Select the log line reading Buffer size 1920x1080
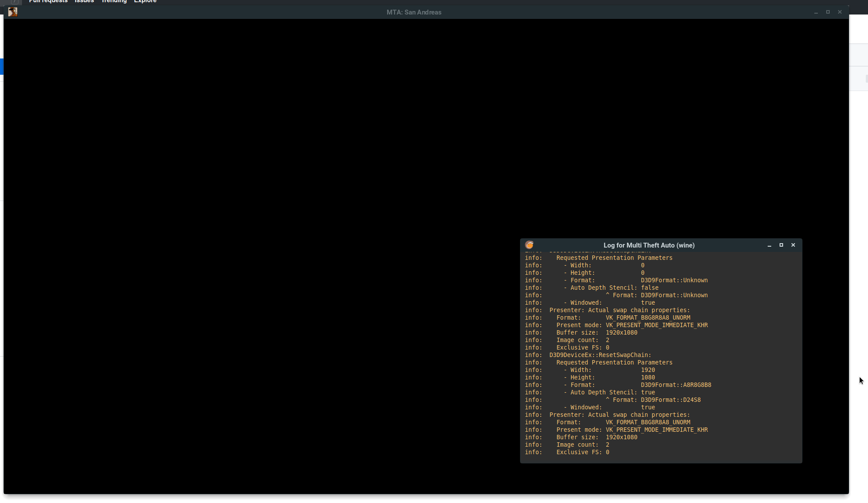The width and height of the screenshot is (868, 503). tap(596, 332)
